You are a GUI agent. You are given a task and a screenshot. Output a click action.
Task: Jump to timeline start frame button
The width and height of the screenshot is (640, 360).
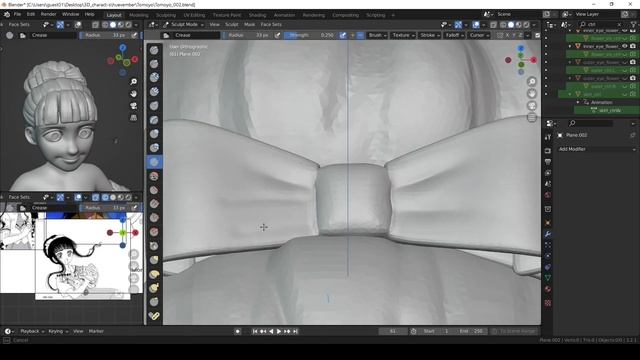point(255,331)
